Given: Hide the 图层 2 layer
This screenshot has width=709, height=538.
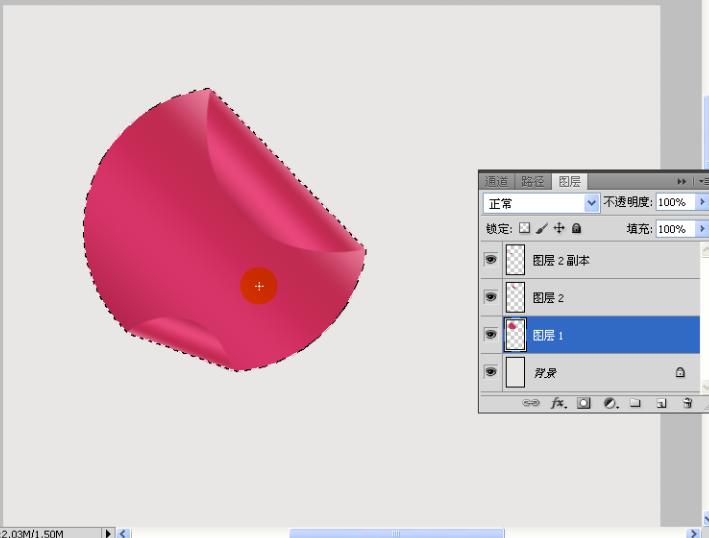Looking at the screenshot, I should pyautogui.click(x=491, y=297).
